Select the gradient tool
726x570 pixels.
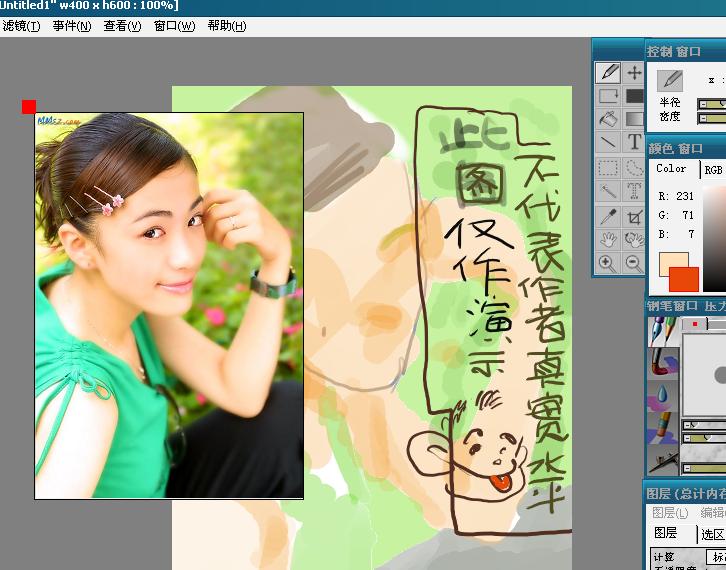pyautogui.click(x=634, y=119)
